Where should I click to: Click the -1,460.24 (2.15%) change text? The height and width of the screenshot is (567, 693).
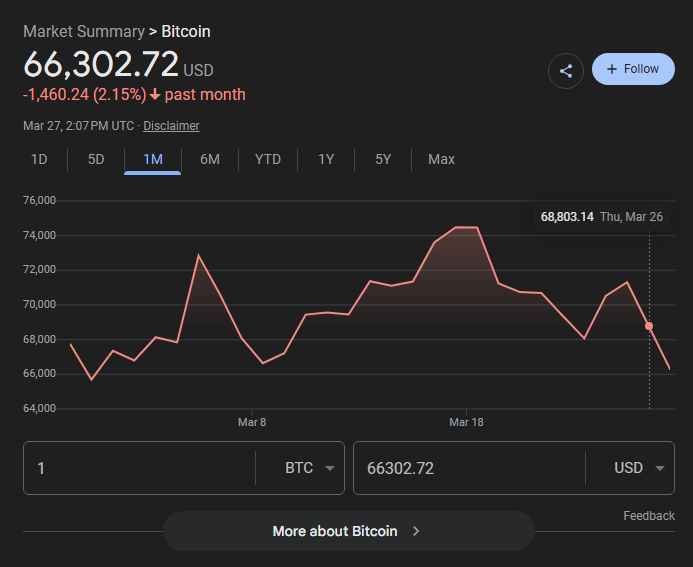coord(84,95)
